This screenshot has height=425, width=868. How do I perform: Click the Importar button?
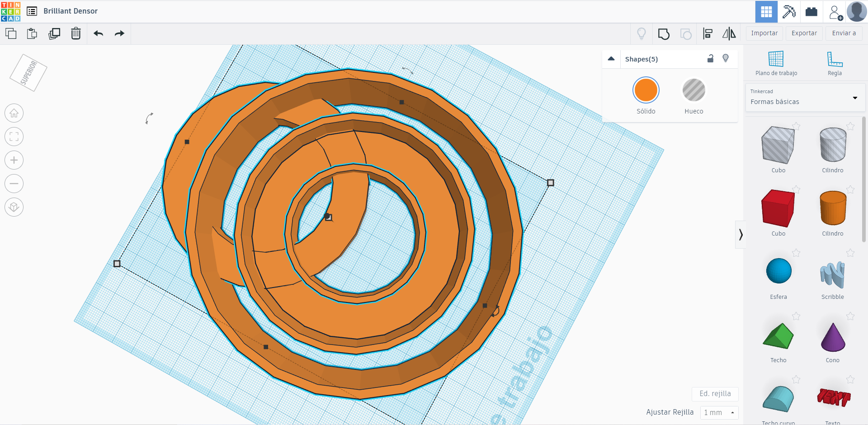pyautogui.click(x=764, y=33)
